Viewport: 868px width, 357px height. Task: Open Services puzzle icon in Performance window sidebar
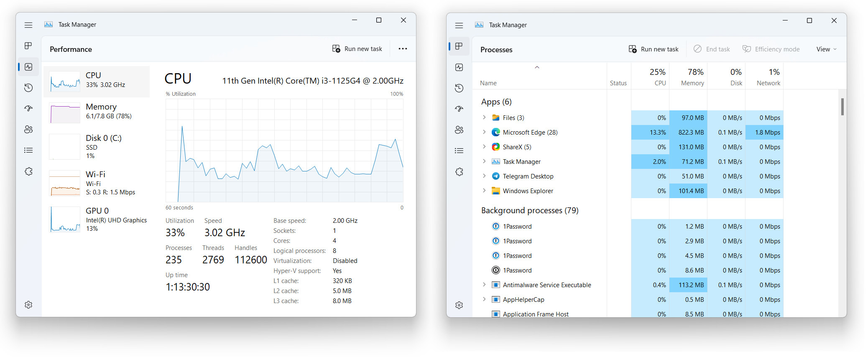pos(28,171)
